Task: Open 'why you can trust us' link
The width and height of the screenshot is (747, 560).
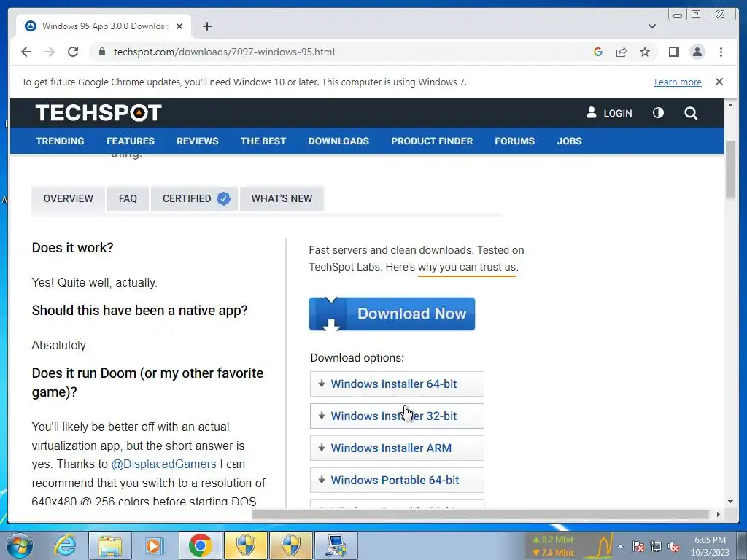Action: click(x=467, y=267)
